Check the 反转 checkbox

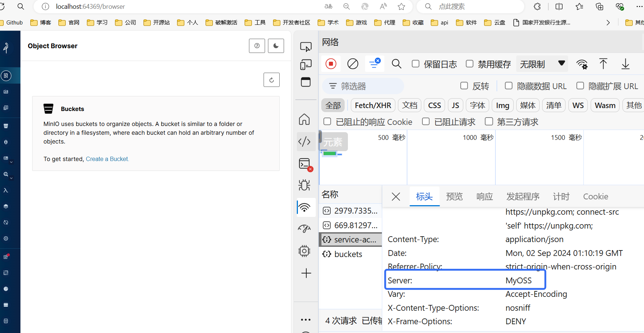point(464,86)
